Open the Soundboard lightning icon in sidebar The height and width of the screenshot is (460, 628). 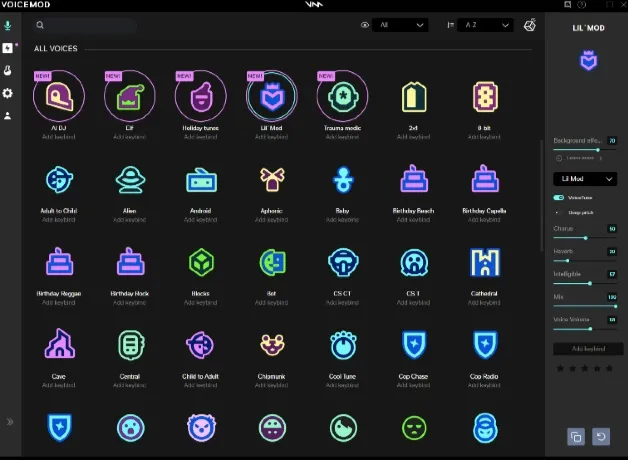[x=7, y=48]
